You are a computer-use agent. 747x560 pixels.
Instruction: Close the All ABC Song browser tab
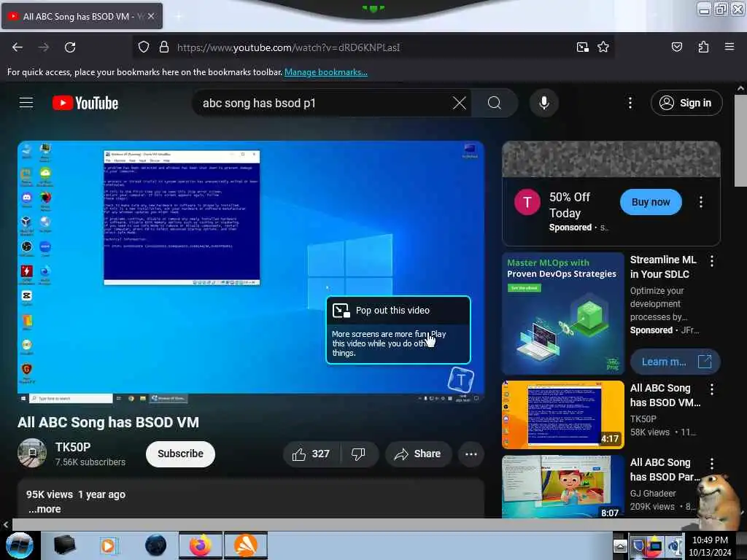point(151,16)
